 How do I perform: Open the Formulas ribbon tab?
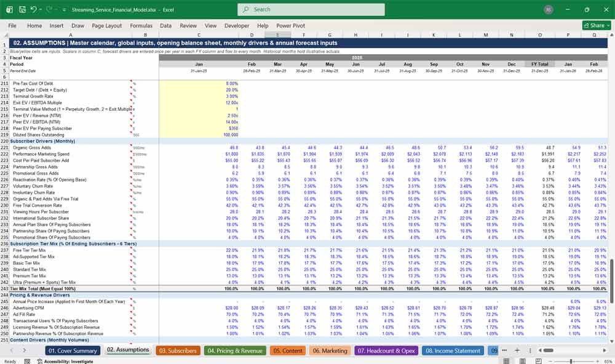[141, 25]
